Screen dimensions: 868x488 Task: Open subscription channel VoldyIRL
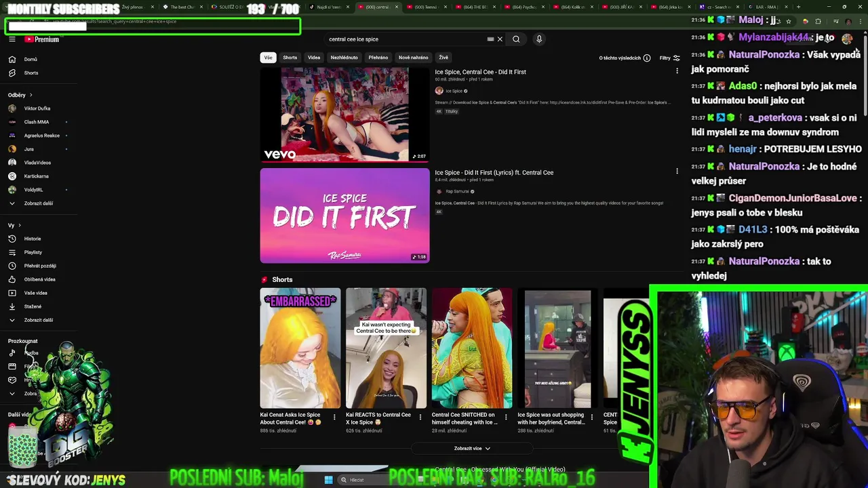pos(33,190)
